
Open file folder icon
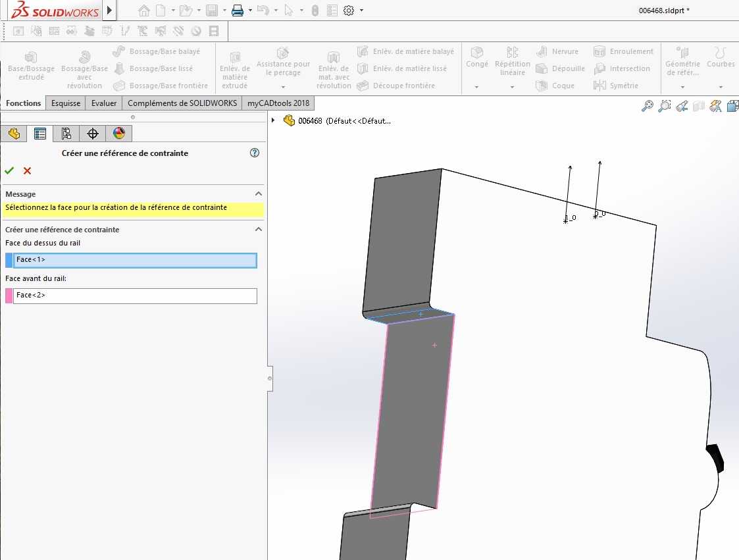click(186, 11)
